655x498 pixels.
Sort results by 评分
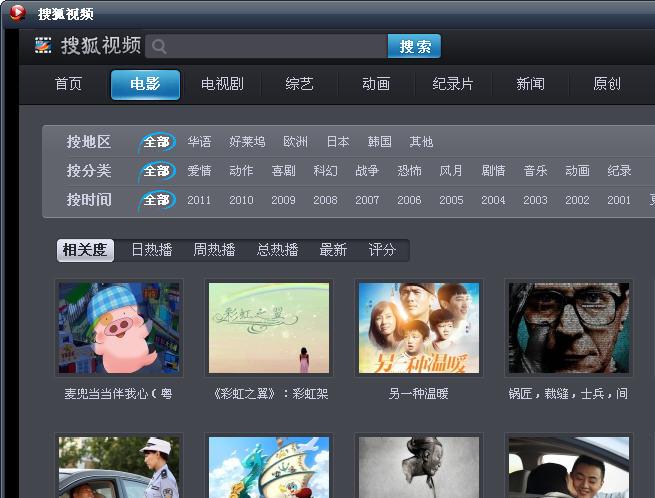tap(382, 250)
